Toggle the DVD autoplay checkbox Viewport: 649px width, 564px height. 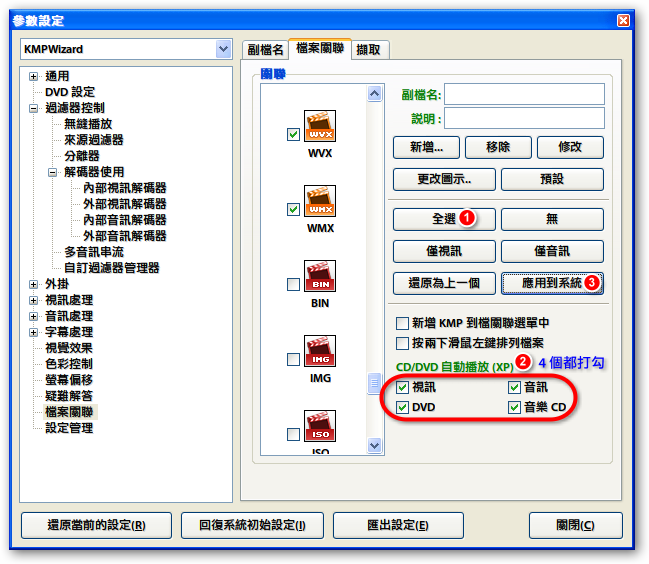tap(402, 407)
